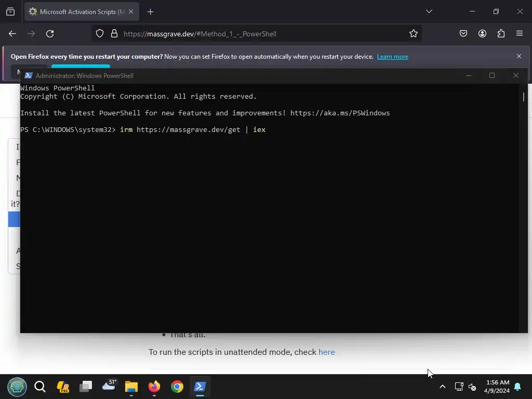Restore down the Firefox window
The image size is (532, 399).
click(x=496, y=11)
